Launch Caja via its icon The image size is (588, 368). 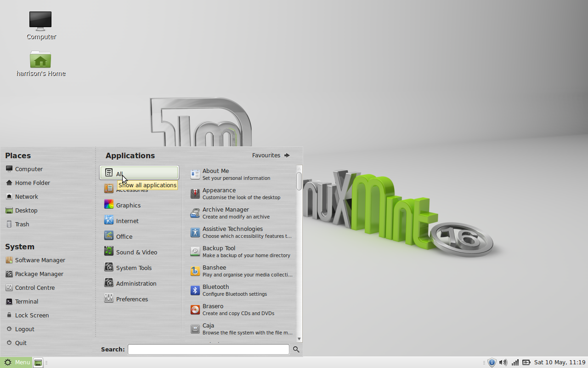pos(195,329)
